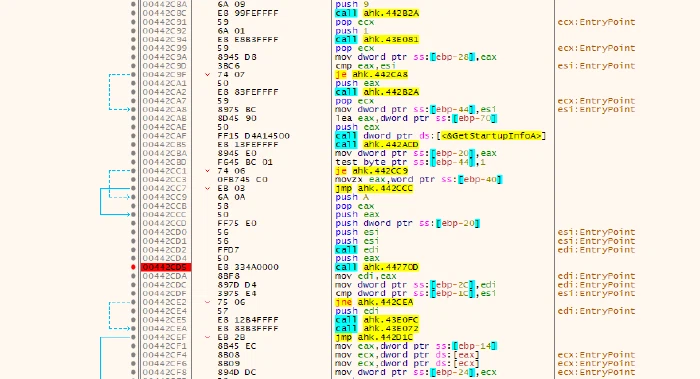Select address 00442CC7
Image resolution: width=700 pixels, height=379 pixels.
pos(164,188)
